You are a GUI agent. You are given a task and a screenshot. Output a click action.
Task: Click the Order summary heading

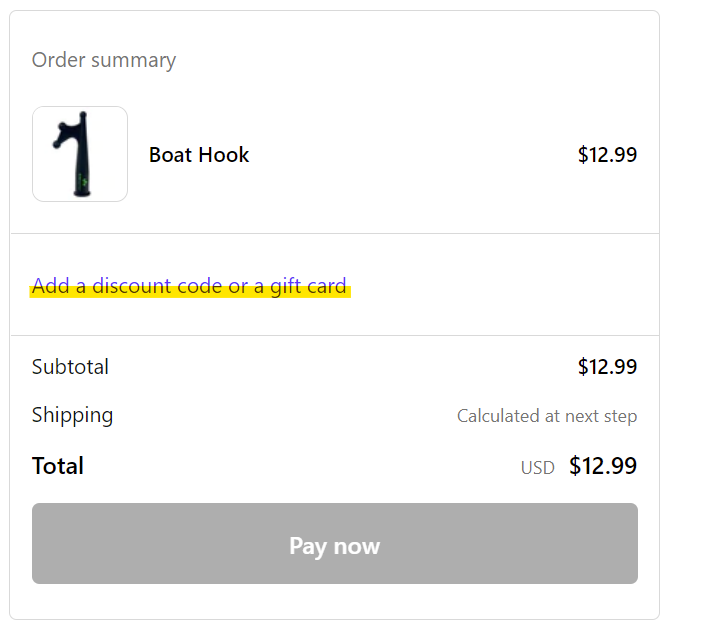[104, 60]
